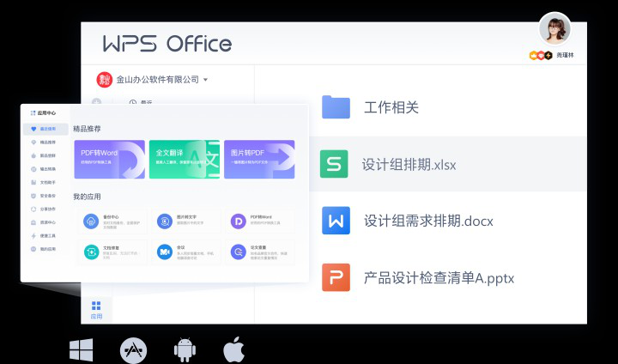Click the membership badge icons under avatar

(x=541, y=56)
